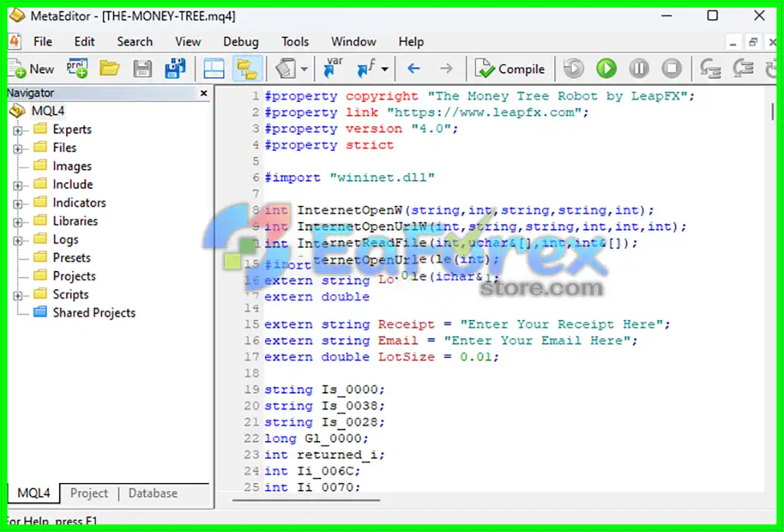Navigate back with blue left arrow
The image size is (784, 532).
click(x=413, y=68)
